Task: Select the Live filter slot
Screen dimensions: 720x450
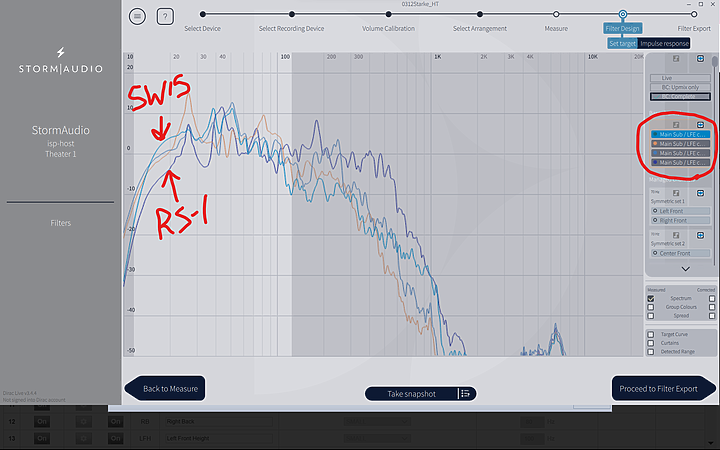Action: coord(680,78)
